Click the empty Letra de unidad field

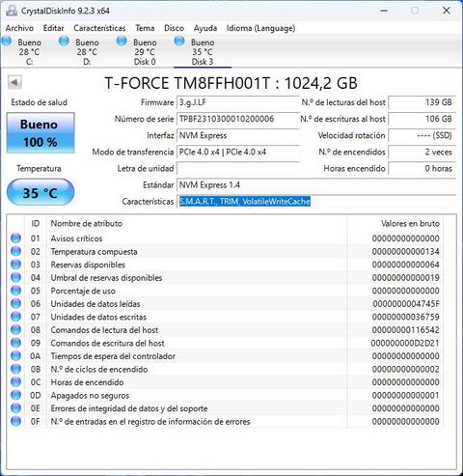pos(238,168)
